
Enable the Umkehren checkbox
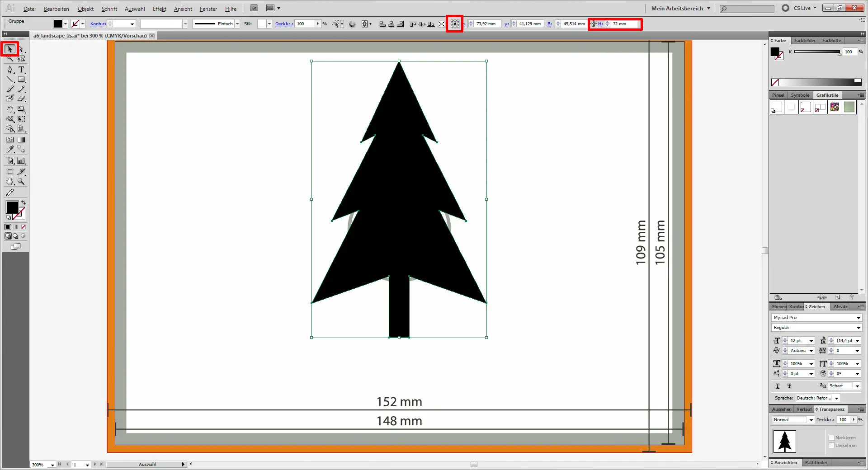click(832, 445)
